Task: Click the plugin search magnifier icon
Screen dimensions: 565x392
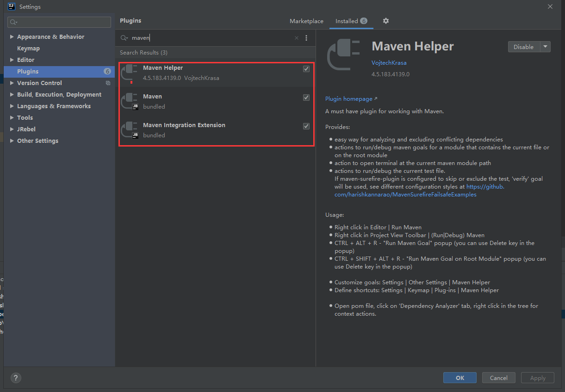Action: pos(124,38)
